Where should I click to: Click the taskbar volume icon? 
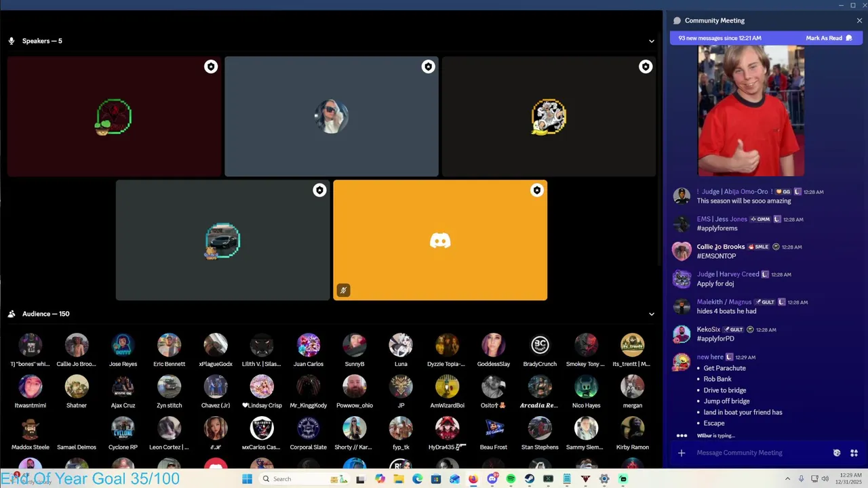[x=827, y=479]
